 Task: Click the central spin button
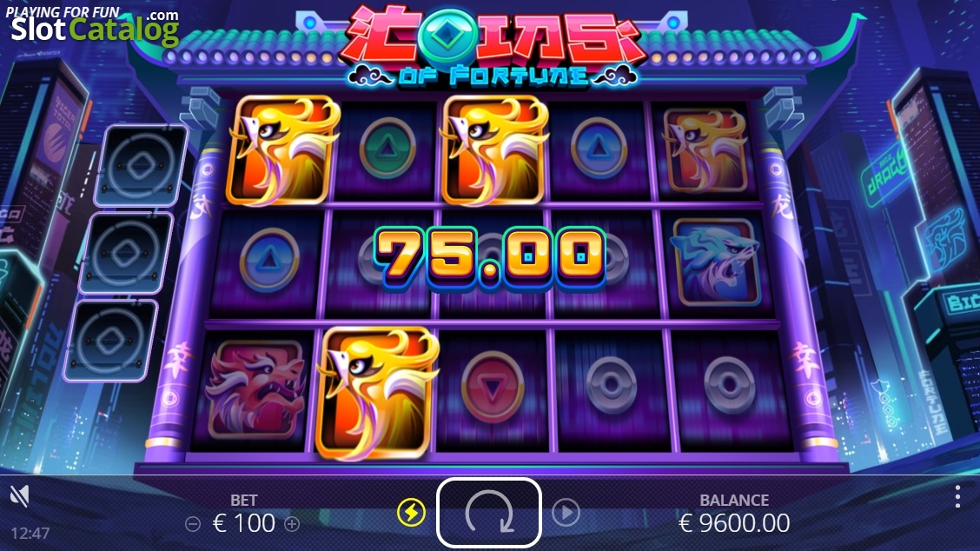coord(489,513)
